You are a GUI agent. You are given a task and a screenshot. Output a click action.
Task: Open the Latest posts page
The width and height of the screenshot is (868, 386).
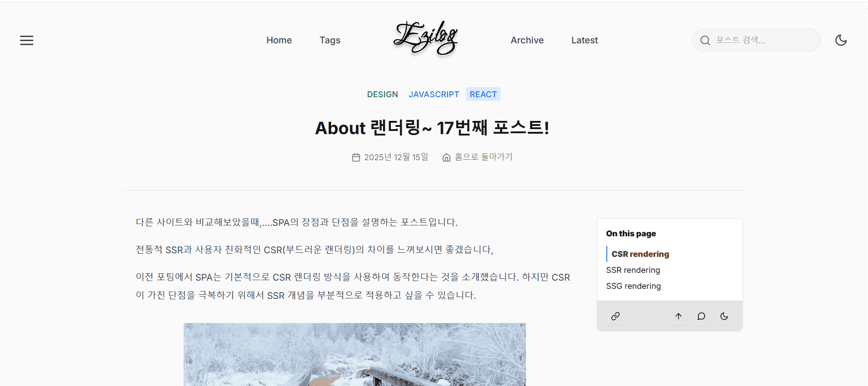(584, 40)
